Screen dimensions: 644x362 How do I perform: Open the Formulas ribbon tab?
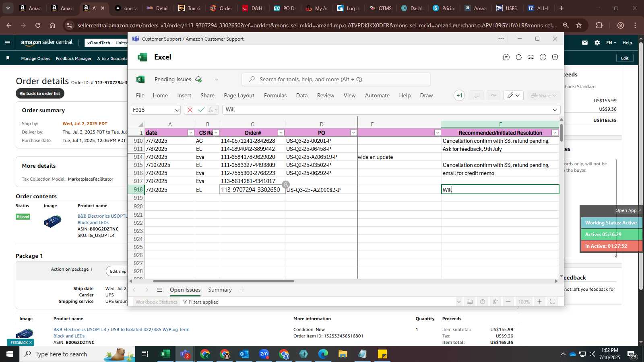[275, 95]
